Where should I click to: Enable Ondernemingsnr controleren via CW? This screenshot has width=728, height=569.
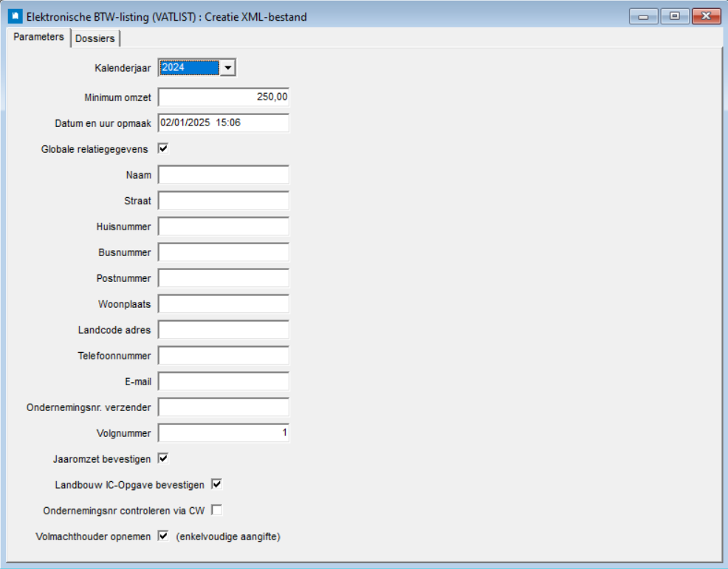[x=217, y=510]
